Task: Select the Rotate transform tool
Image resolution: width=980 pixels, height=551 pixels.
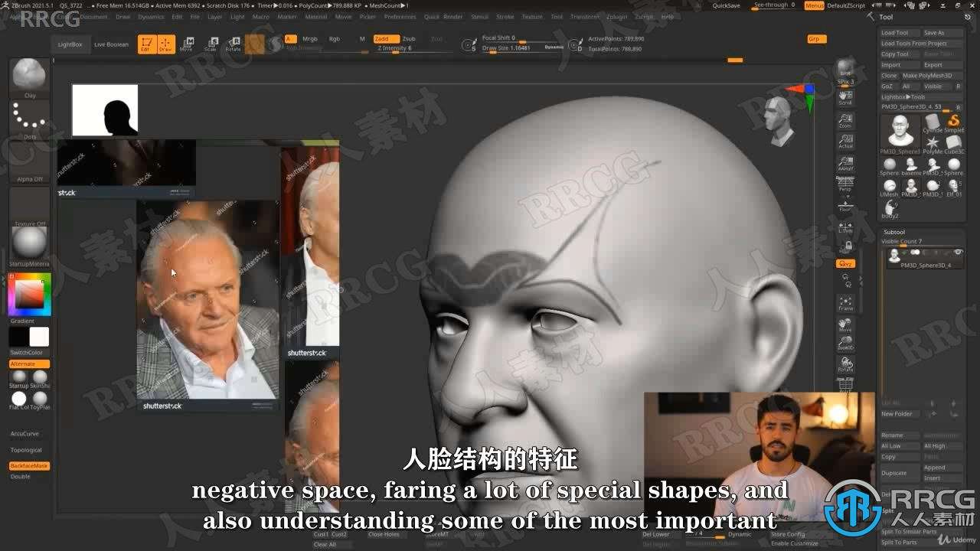Action: click(234, 44)
